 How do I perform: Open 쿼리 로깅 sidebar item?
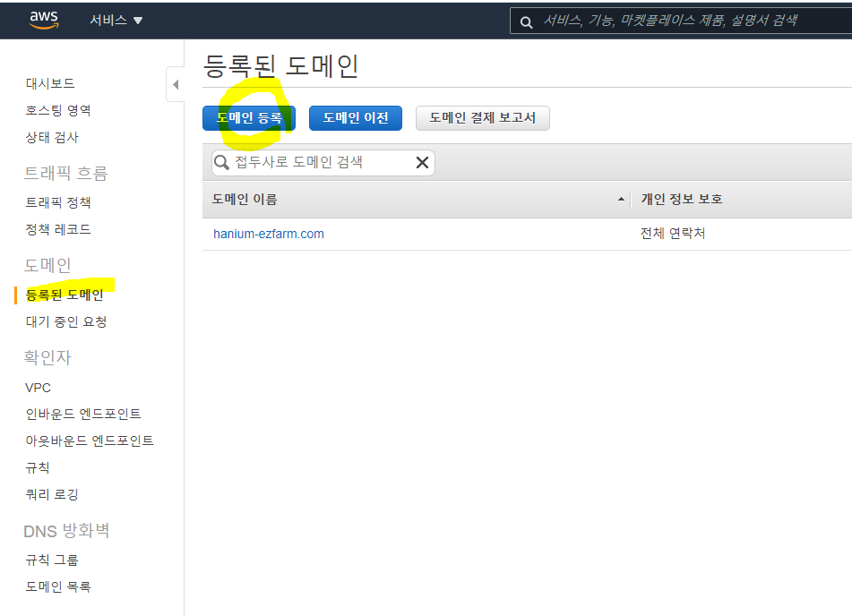52,494
